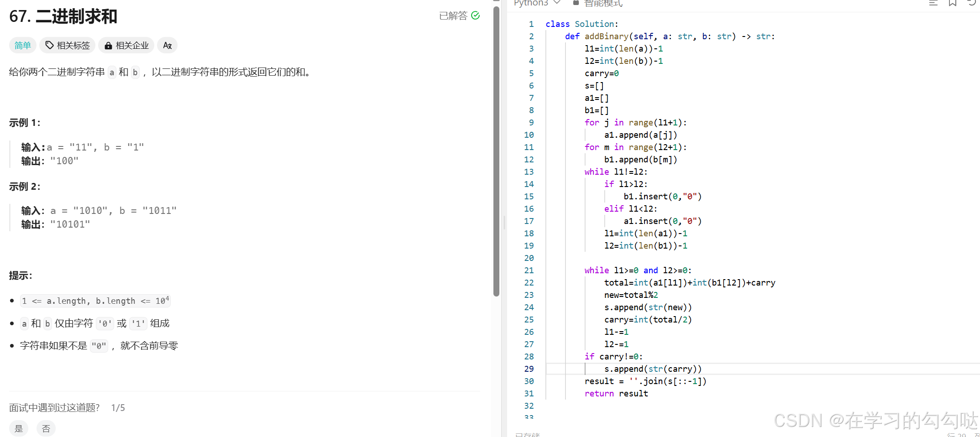Place cursor on the return result line
This screenshot has height=437, width=980.
point(616,393)
